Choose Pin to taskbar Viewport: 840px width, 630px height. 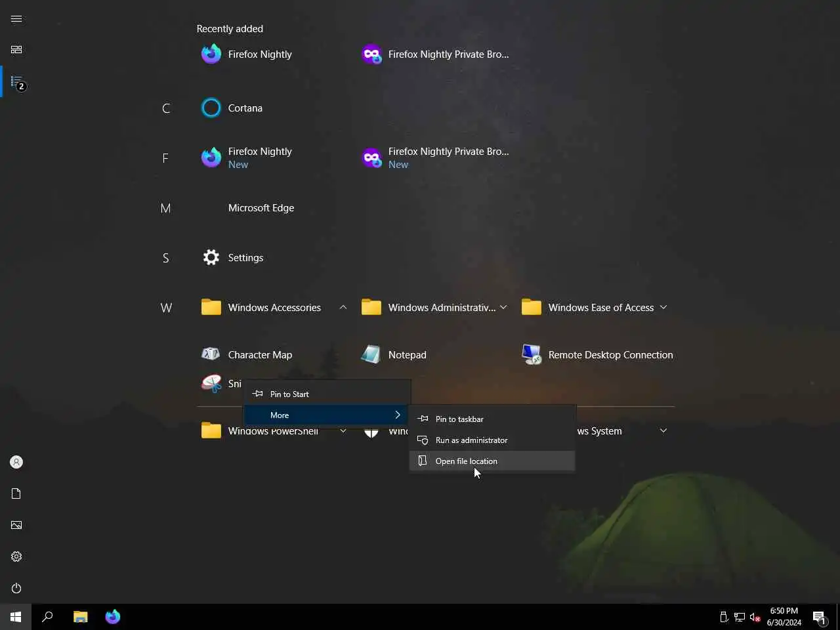coord(492,419)
